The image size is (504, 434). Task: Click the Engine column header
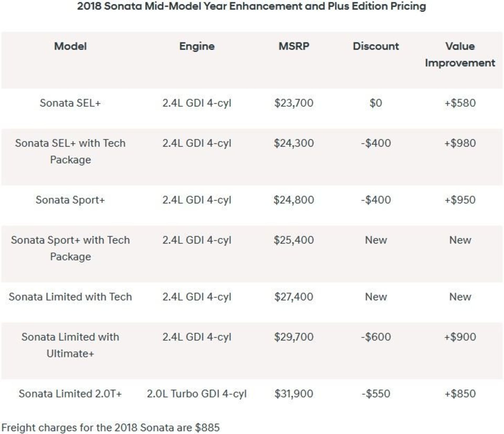click(197, 46)
